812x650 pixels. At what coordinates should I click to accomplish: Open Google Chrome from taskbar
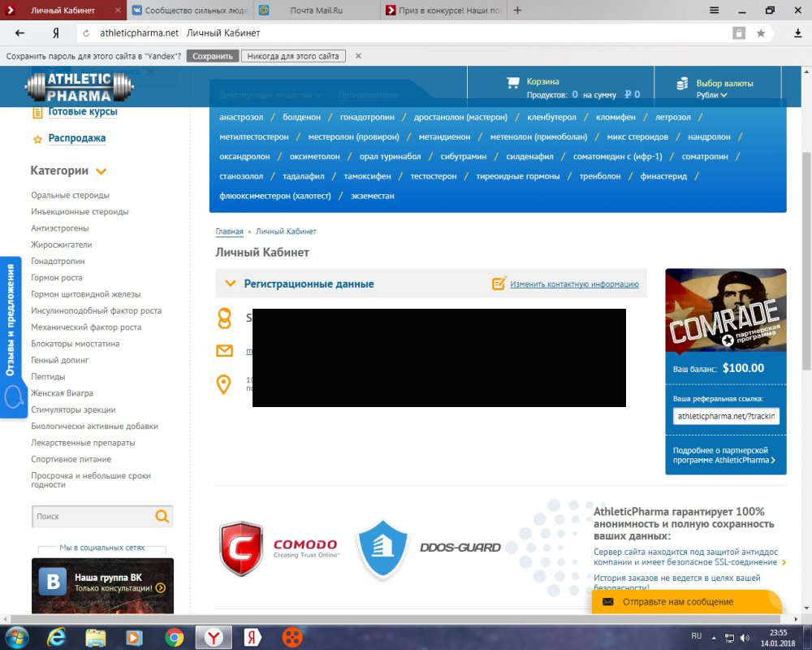(x=174, y=637)
